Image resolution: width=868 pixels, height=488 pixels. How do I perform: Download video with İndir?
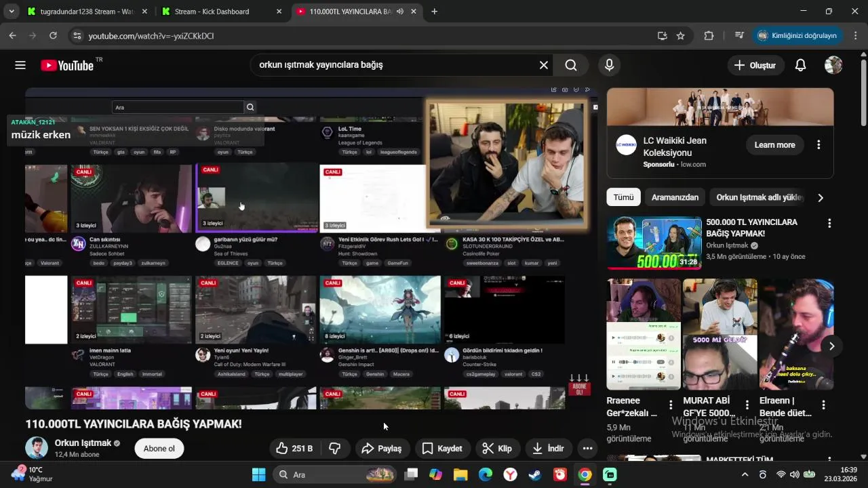click(x=549, y=448)
